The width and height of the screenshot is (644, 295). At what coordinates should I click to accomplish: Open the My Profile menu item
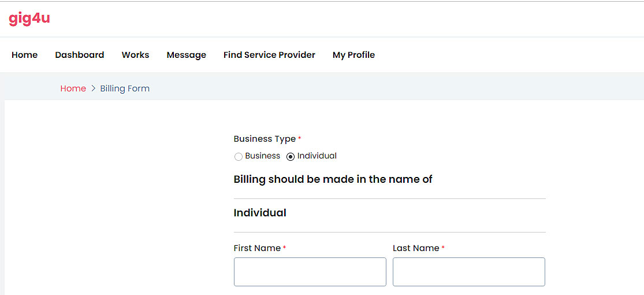pyautogui.click(x=353, y=55)
